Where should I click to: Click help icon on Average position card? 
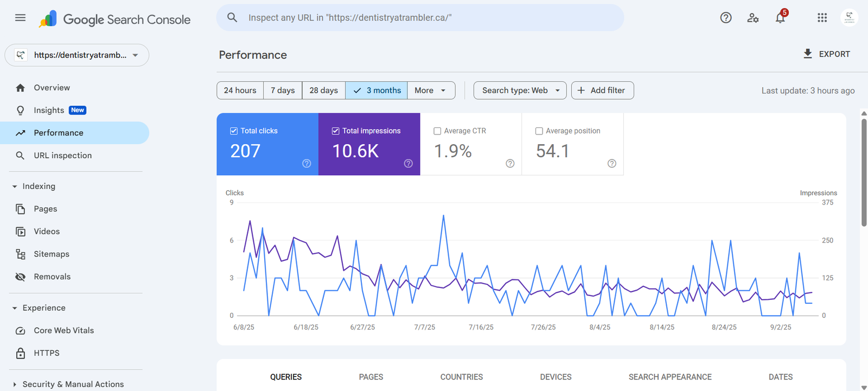(x=611, y=164)
